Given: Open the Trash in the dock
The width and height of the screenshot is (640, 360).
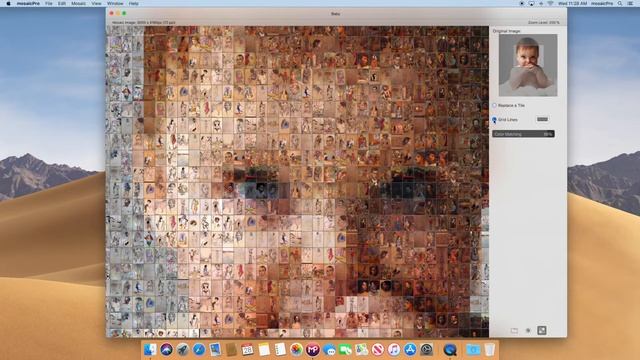Looking at the screenshot, I should pos(490,350).
